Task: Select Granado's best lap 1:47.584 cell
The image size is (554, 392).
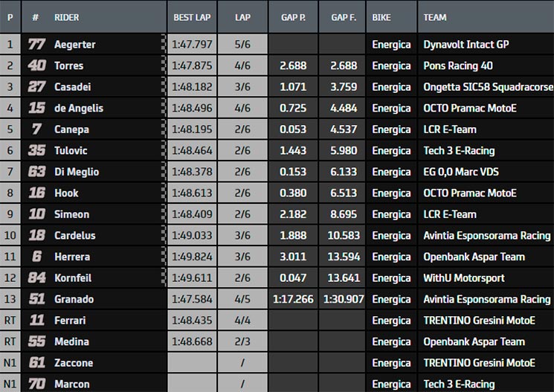Action: click(192, 299)
